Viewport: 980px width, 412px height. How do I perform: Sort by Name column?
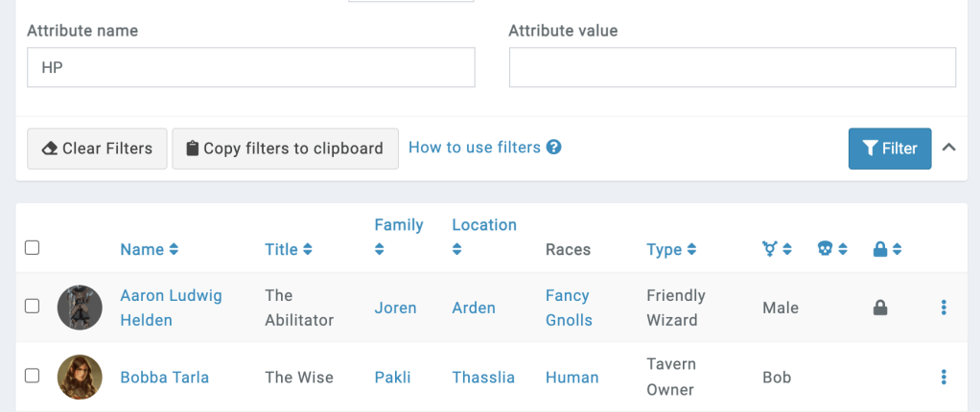[x=150, y=250]
